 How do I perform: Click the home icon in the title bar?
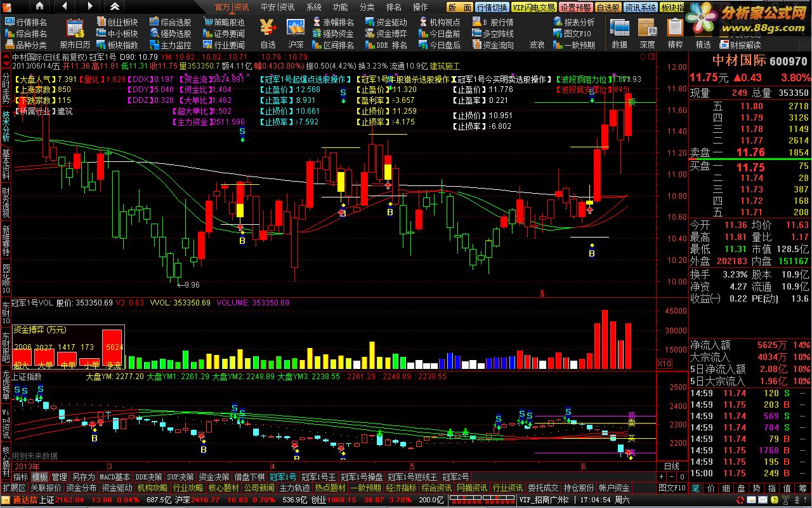39,6
